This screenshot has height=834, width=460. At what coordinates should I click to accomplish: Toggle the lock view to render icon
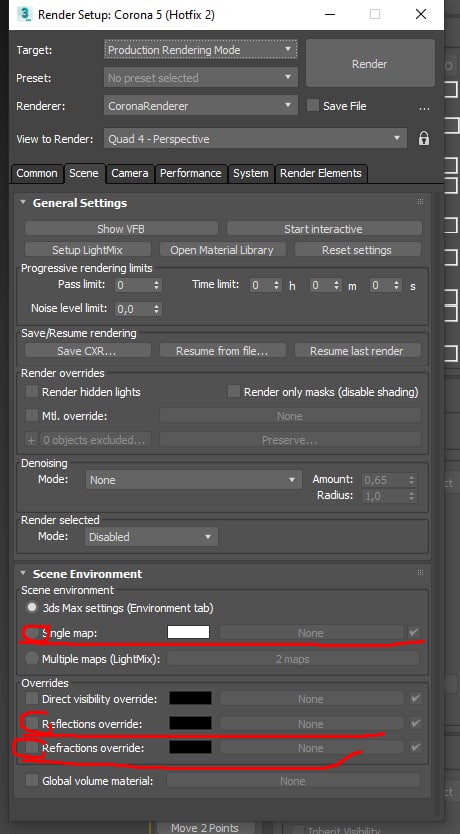423,139
